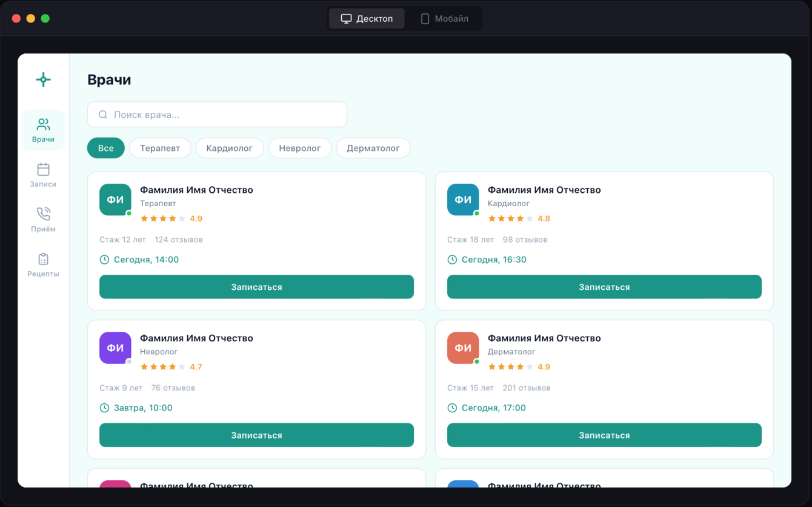812x507 pixels.
Task: Click the doctor name on the Стаж 18 лет card
Action: (x=544, y=190)
